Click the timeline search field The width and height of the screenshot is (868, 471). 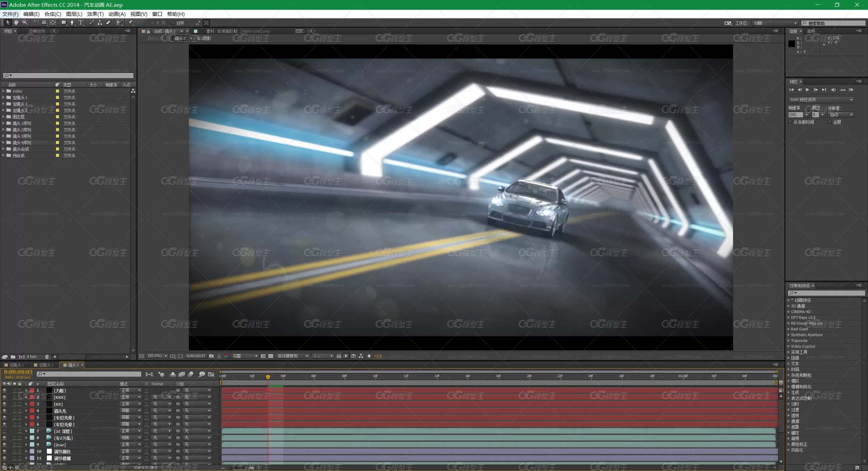coord(89,374)
